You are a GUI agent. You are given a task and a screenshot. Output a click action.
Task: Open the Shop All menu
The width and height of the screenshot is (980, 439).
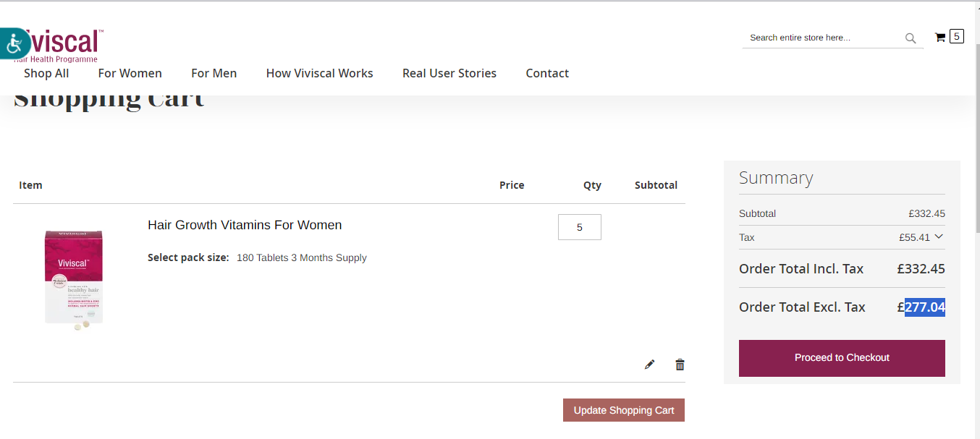[46, 73]
